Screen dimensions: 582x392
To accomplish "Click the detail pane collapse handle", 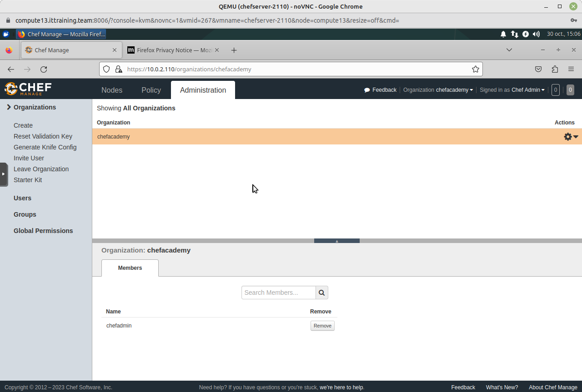I will (x=337, y=241).
